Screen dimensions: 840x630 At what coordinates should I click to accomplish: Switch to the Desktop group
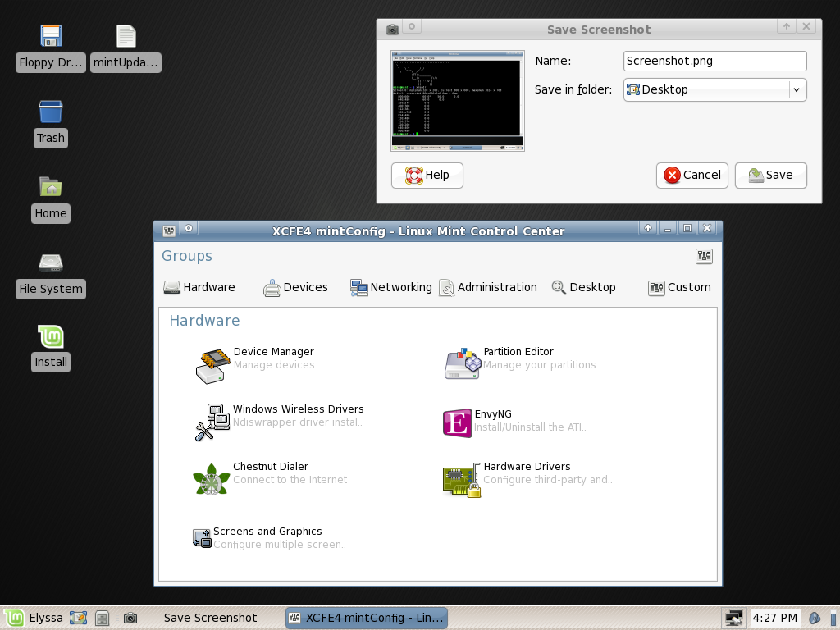(x=583, y=287)
